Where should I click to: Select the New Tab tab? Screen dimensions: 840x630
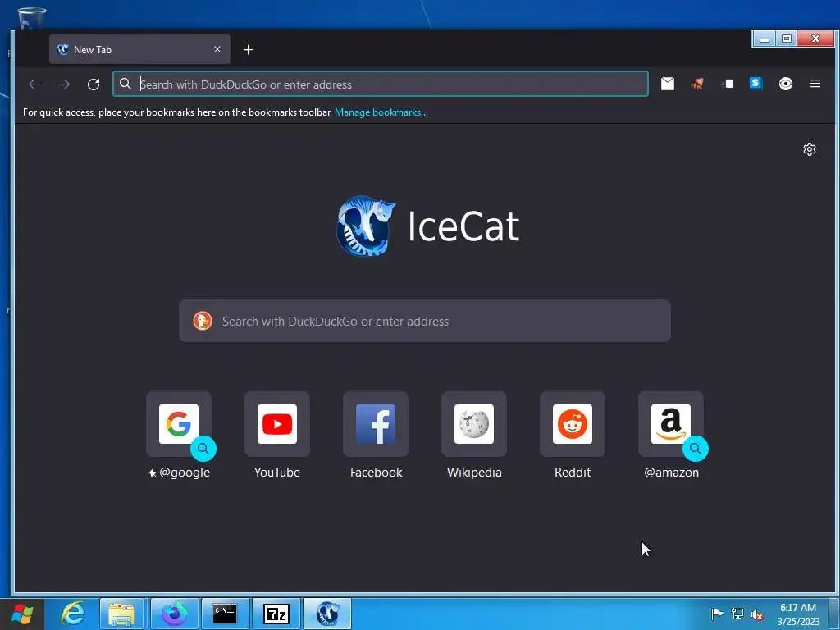click(x=139, y=50)
